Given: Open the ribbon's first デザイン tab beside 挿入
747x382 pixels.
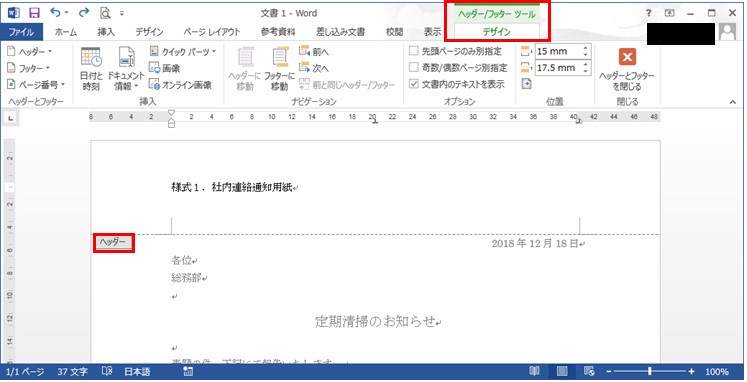Looking at the screenshot, I should click(x=149, y=32).
